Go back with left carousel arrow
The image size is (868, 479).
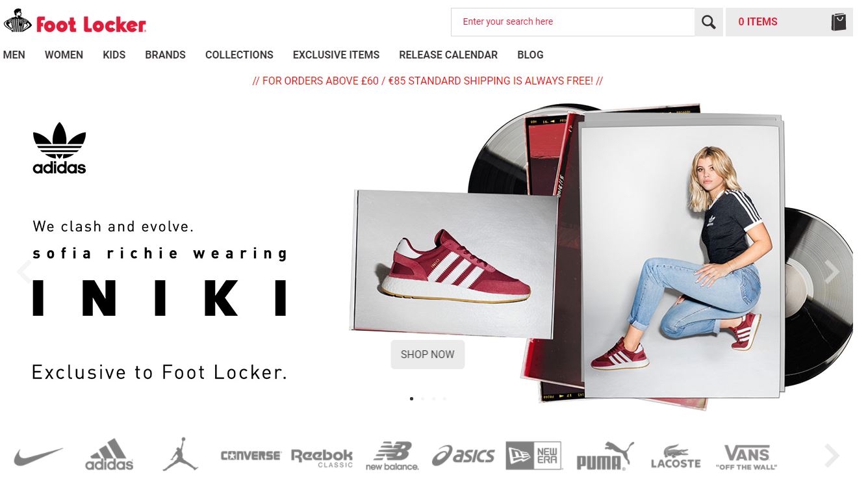(23, 272)
